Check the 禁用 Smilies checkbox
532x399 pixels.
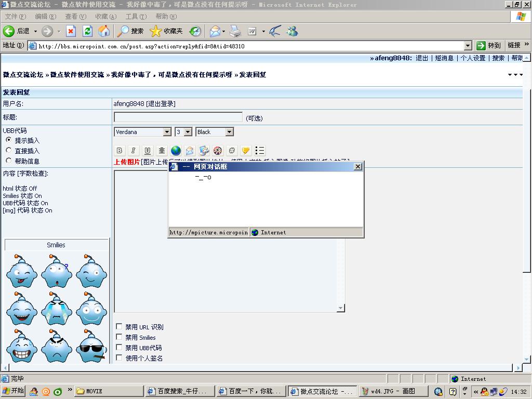[x=119, y=337]
